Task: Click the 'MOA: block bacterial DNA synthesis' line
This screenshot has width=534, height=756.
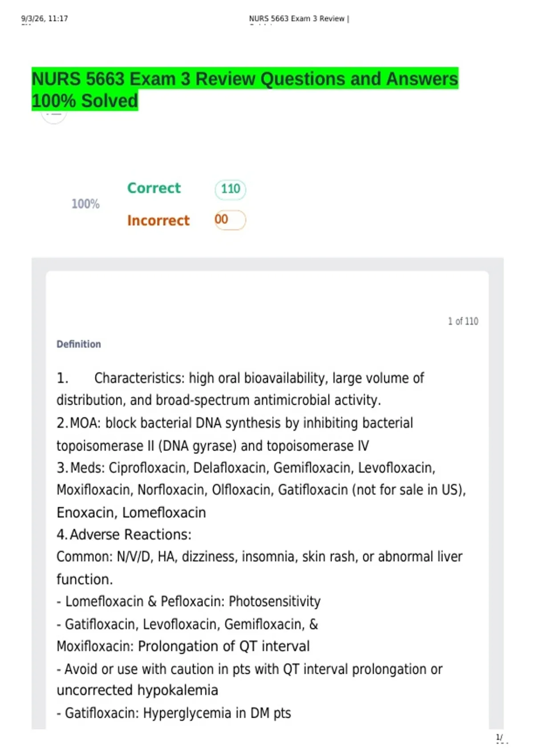Action: pyautogui.click(x=235, y=423)
